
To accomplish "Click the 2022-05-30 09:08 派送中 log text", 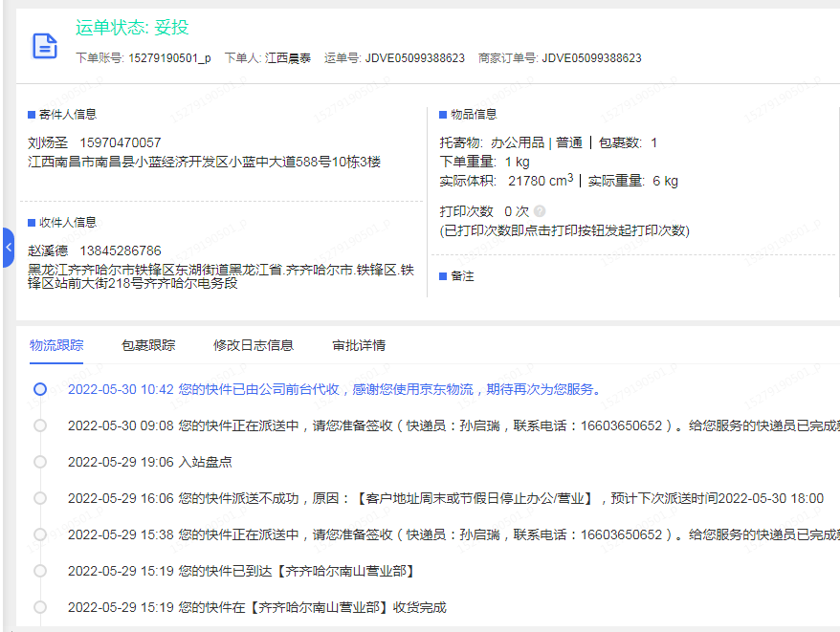I will pyautogui.click(x=453, y=425).
